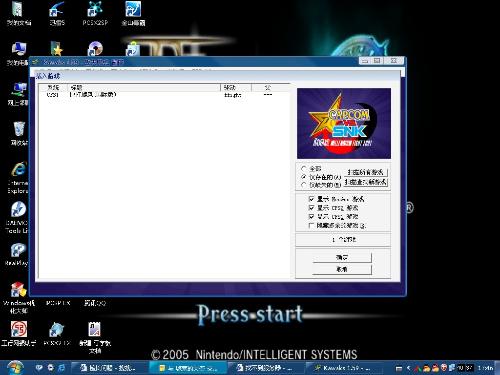
Task: Open the shopping bag desktop shortcut
Action: click(132, 49)
